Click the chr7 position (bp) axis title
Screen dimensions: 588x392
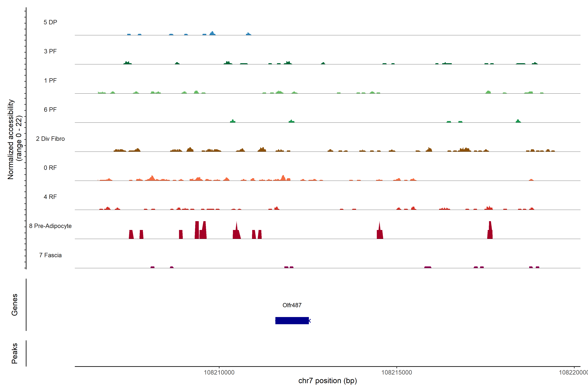327,381
